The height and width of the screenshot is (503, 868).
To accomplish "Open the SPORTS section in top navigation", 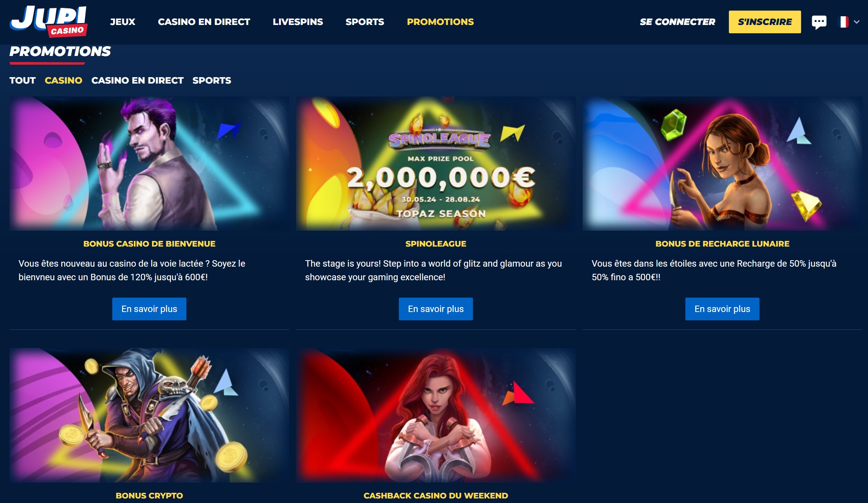I will coord(364,22).
